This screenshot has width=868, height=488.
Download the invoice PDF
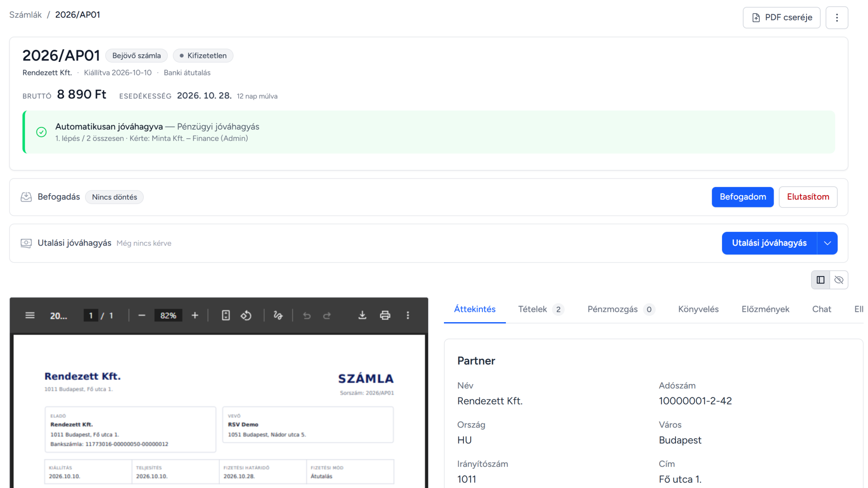(x=362, y=315)
